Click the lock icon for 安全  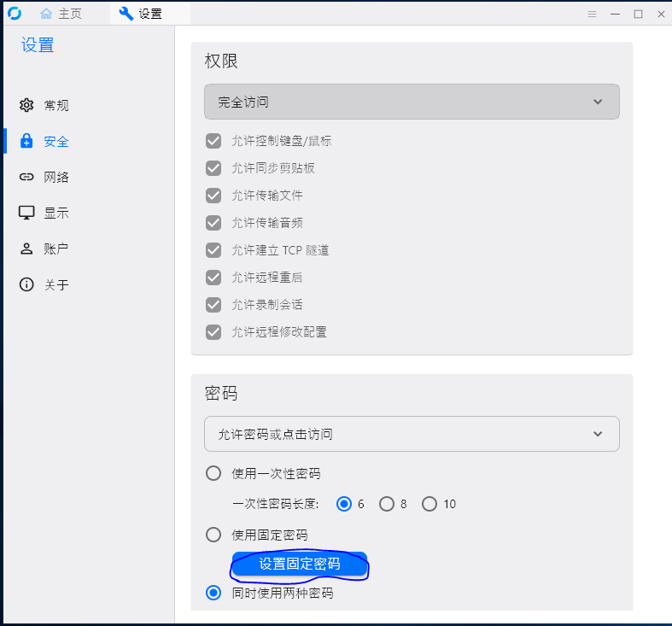click(26, 141)
